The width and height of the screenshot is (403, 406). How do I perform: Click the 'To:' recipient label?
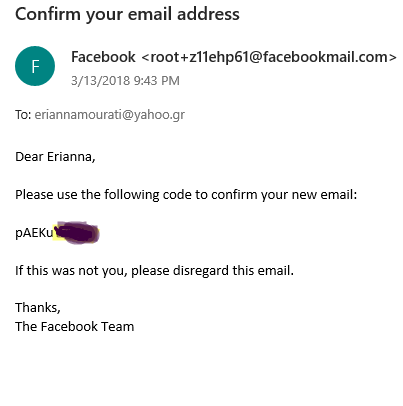click(23, 115)
